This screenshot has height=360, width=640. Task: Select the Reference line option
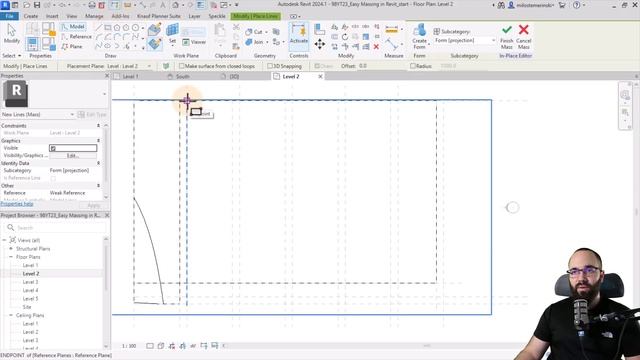[76, 37]
